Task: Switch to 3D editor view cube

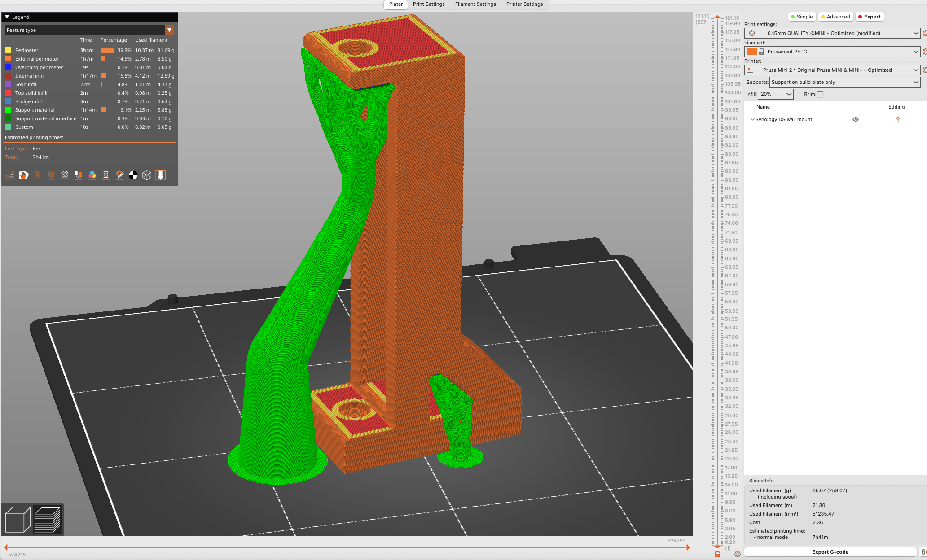Action: pyautogui.click(x=18, y=520)
